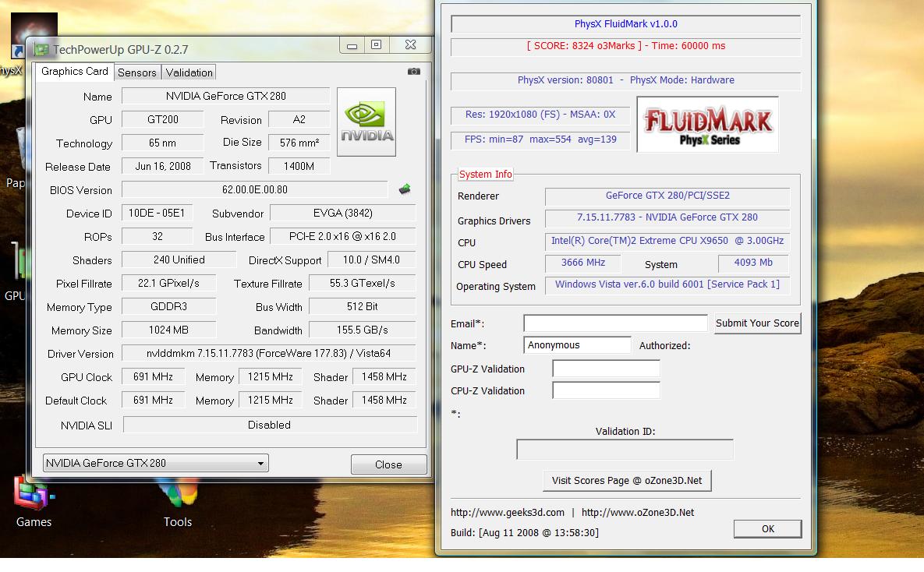924x572 pixels.
Task: Open the oZone3D.Net link
Action: point(638,513)
